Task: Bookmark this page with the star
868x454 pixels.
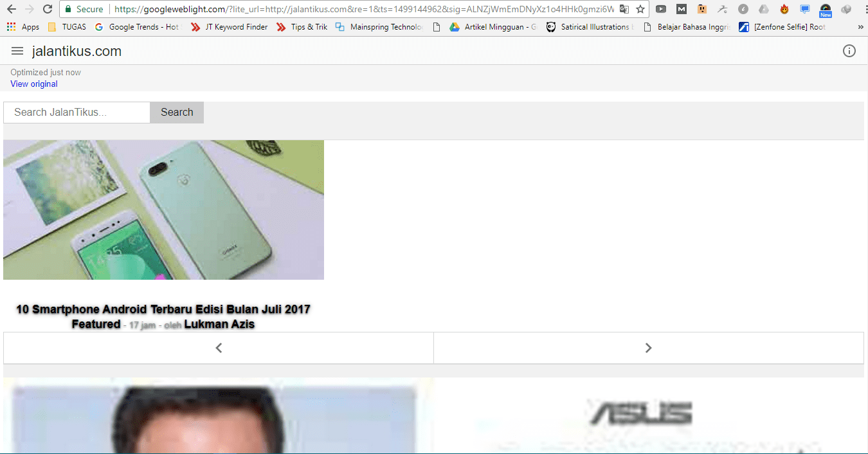Action: 640,9
